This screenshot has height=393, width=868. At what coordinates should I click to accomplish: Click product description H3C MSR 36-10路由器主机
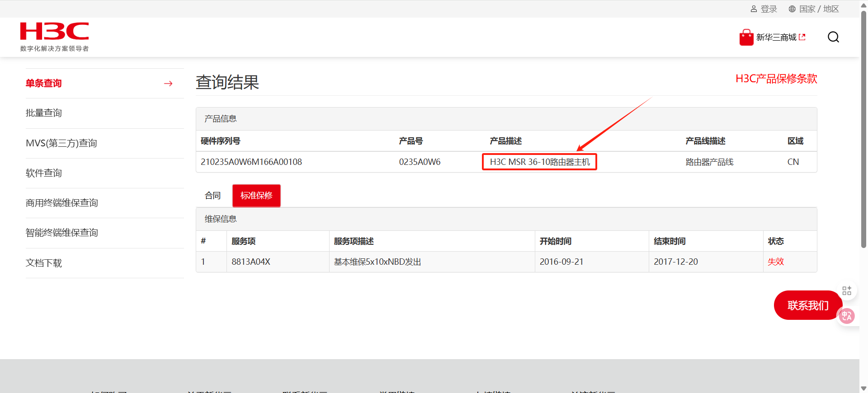click(x=540, y=162)
